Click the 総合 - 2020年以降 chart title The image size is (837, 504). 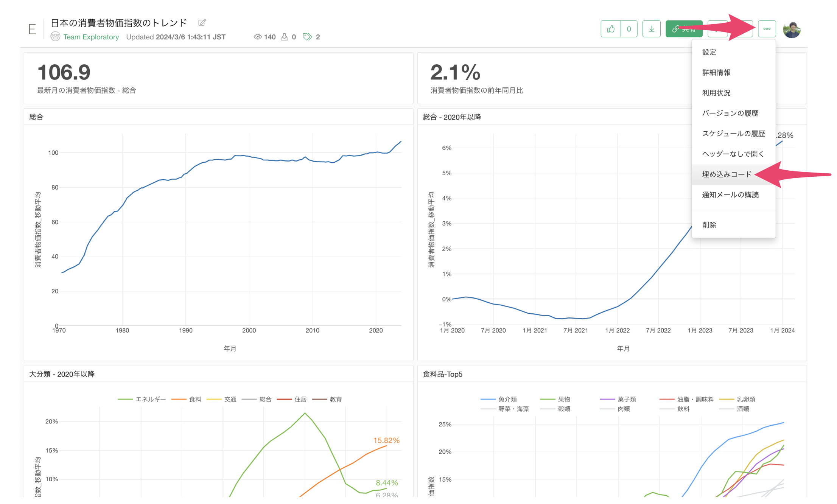452,117
